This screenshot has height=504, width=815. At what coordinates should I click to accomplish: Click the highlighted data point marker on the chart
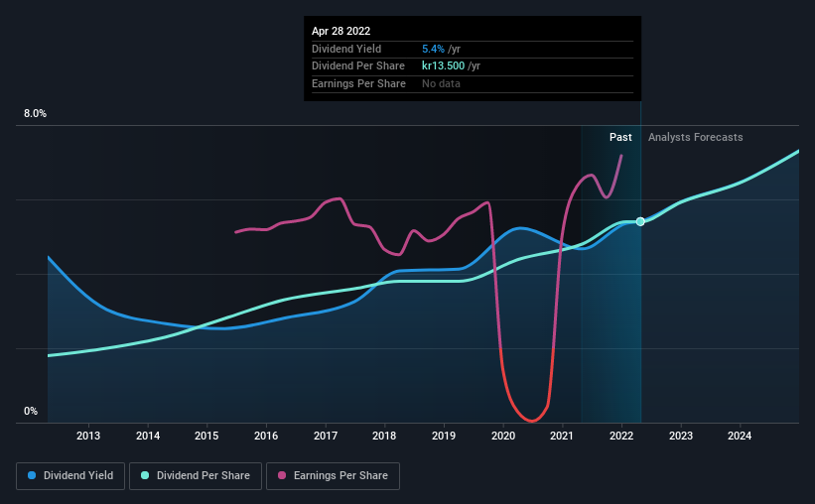[x=640, y=221]
